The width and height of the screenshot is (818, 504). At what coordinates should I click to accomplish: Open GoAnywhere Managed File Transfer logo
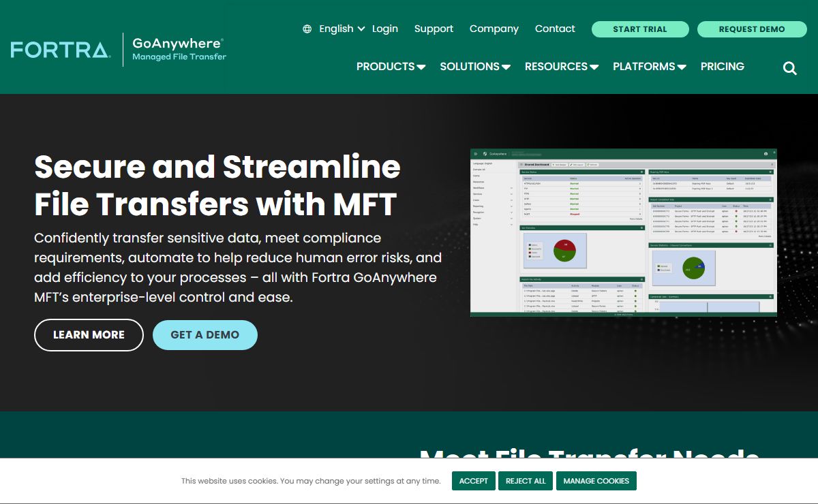click(179, 50)
